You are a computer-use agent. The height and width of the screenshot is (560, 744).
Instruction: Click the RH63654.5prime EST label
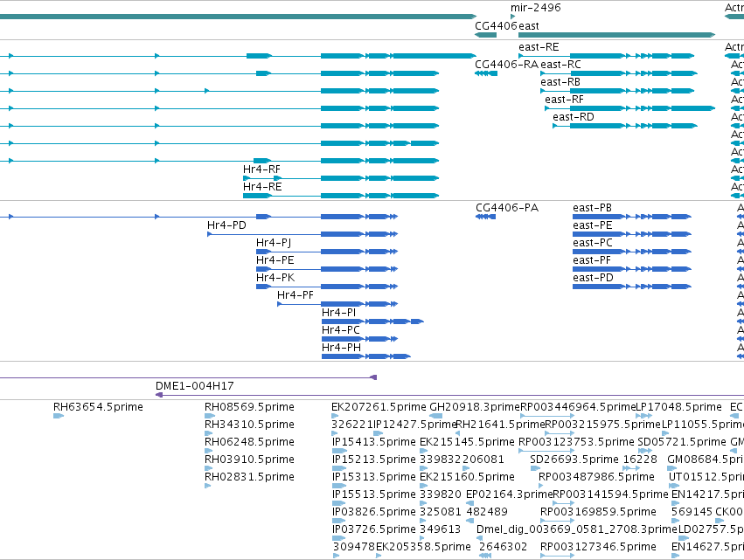(98, 407)
